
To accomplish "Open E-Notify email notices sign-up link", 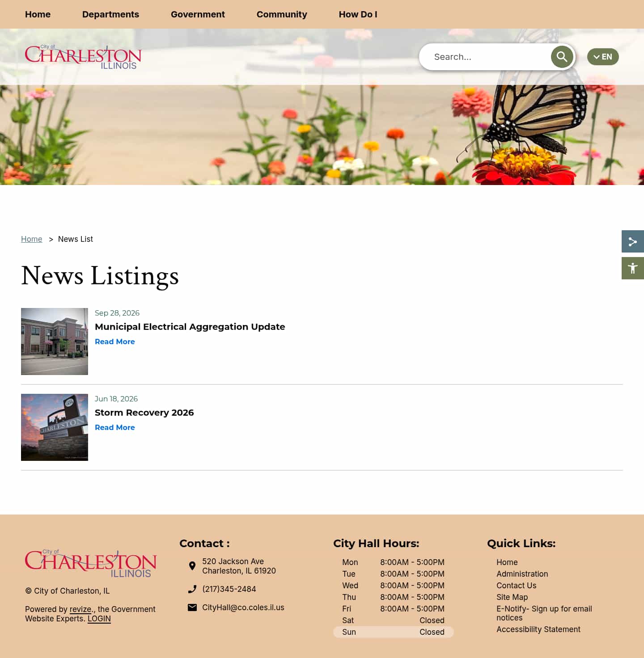I will 544,613.
